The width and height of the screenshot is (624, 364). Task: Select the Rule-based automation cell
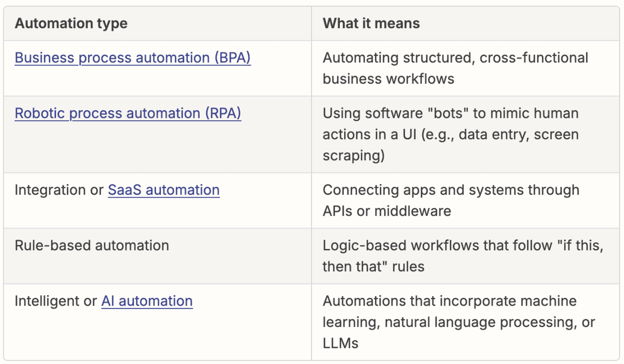(92, 245)
